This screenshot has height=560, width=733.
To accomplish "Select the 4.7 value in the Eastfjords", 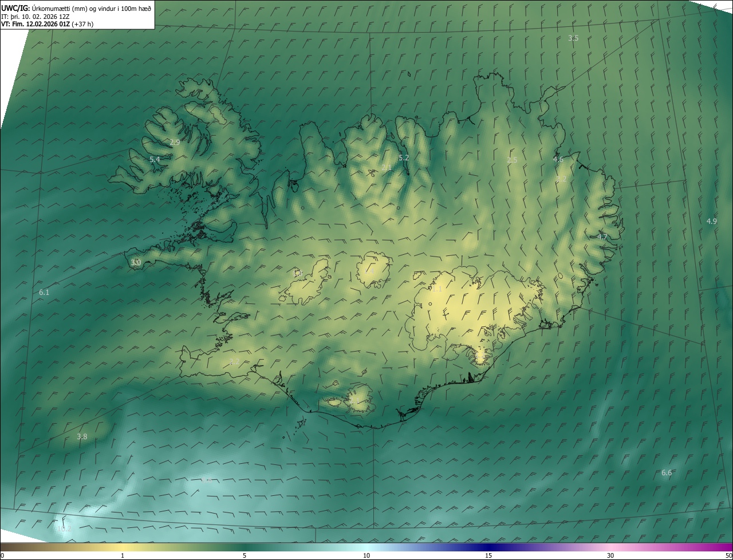I will click(x=602, y=237).
